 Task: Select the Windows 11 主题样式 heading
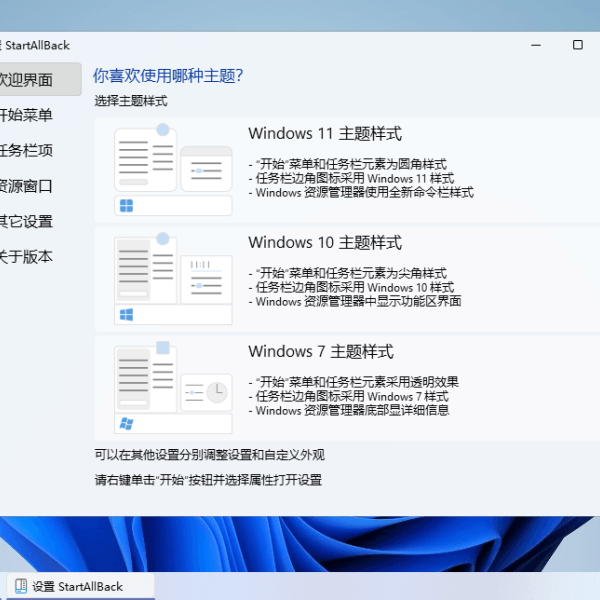tap(325, 134)
